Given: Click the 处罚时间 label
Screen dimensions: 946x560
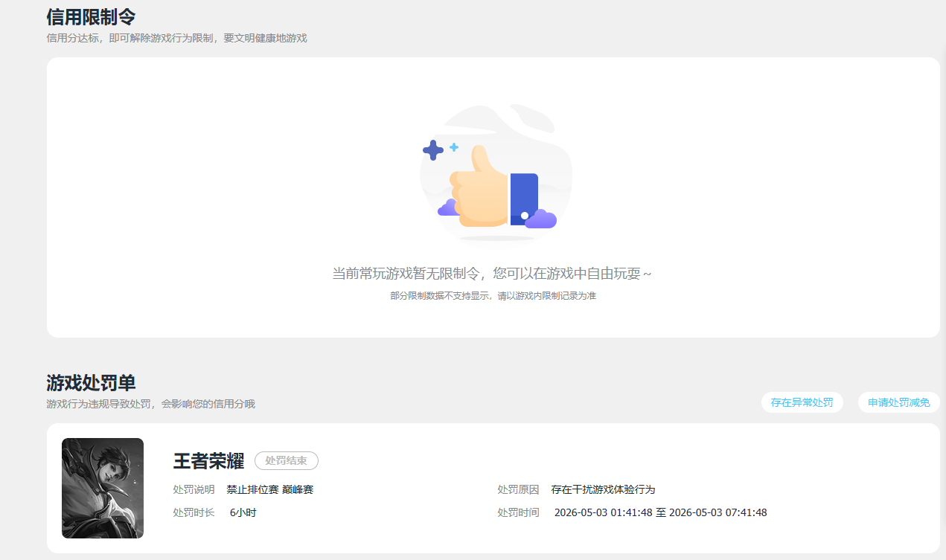Looking at the screenshot, I should coord(518,512).
